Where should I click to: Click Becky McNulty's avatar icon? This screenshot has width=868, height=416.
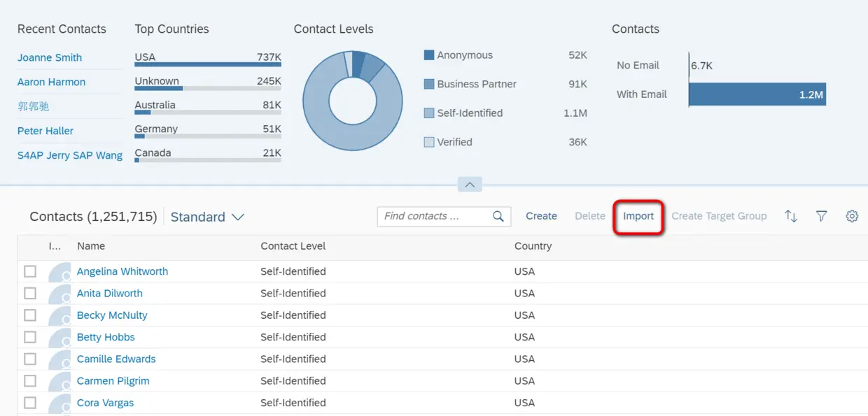click(x=60, y=316)
